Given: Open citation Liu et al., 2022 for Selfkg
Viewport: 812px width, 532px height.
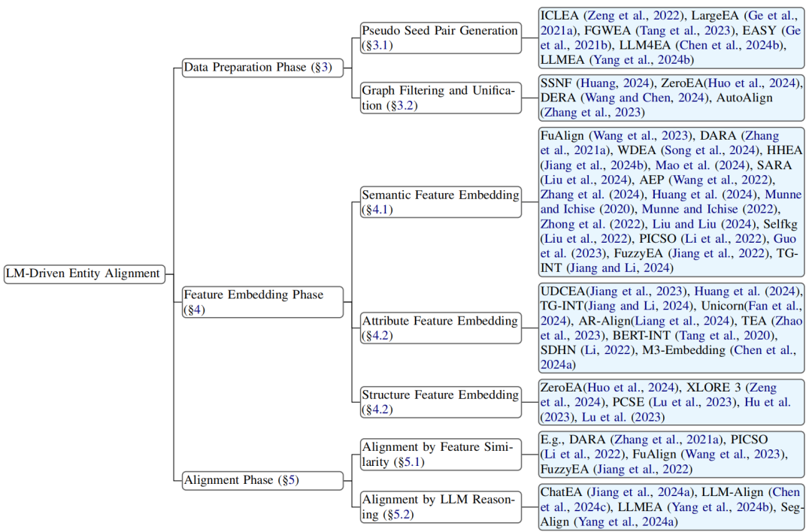Looking at the screenshot, I should 585,239.
